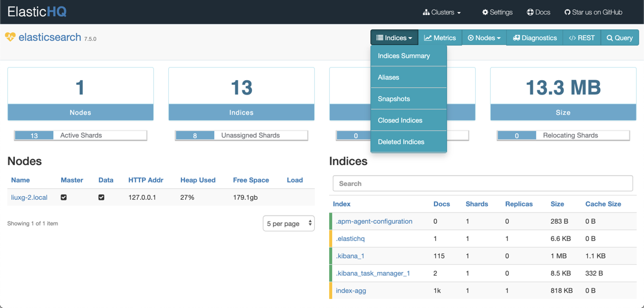
Task: Click the ElasticHQ logo
Action: click(37, 11)
